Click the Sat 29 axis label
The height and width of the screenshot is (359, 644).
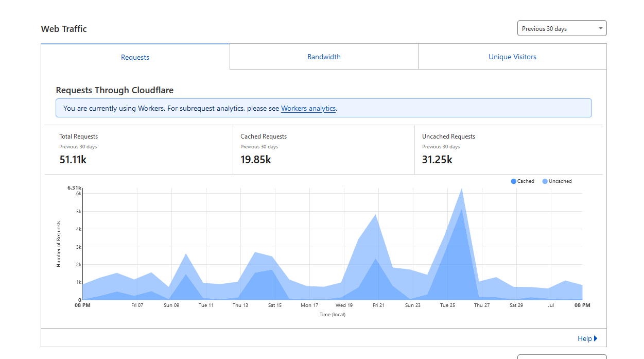516,305
